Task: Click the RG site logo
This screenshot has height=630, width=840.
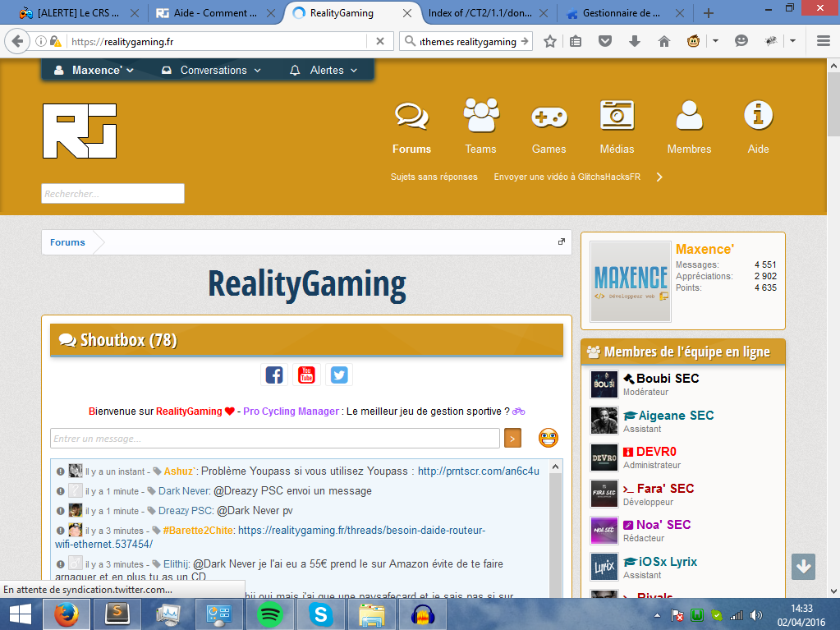Action: 80,131
